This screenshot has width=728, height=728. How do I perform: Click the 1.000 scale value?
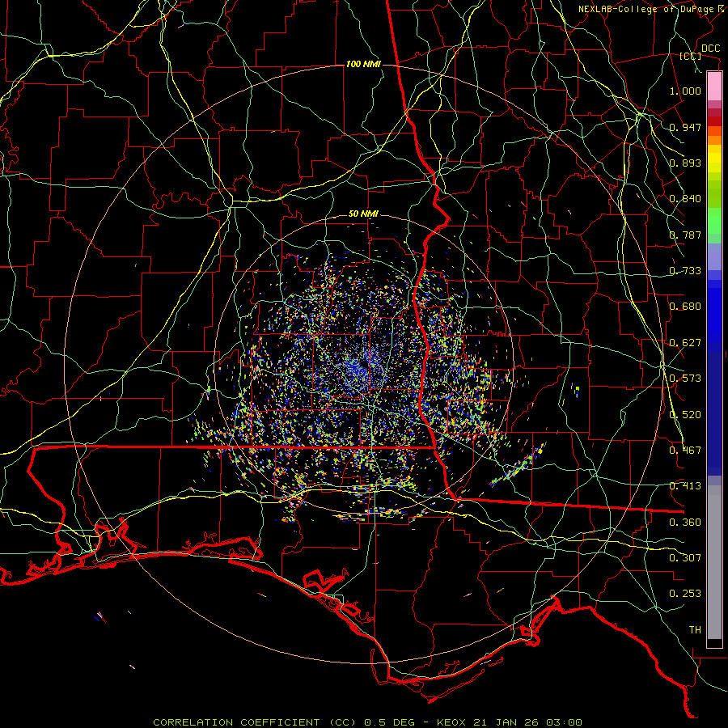[685, 91]
